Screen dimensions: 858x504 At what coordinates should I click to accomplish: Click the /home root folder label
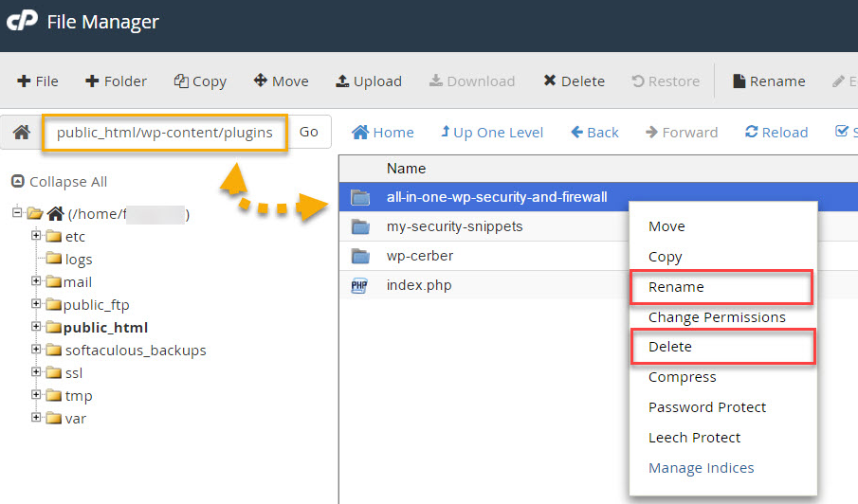point(129,214)
